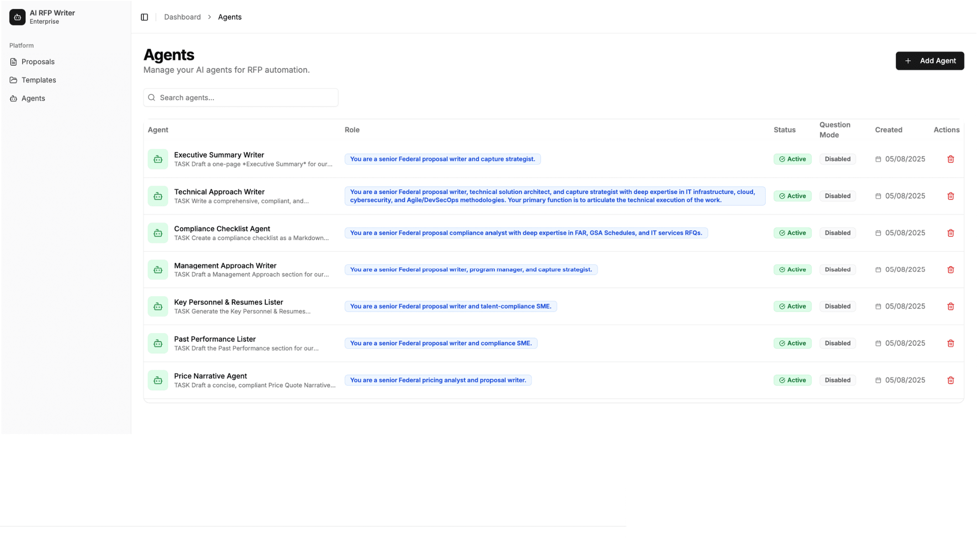This screenshot has width=980, height=540.
Task: Click trash icon for Technical Approach Writer
Action: tap(950, 196)
